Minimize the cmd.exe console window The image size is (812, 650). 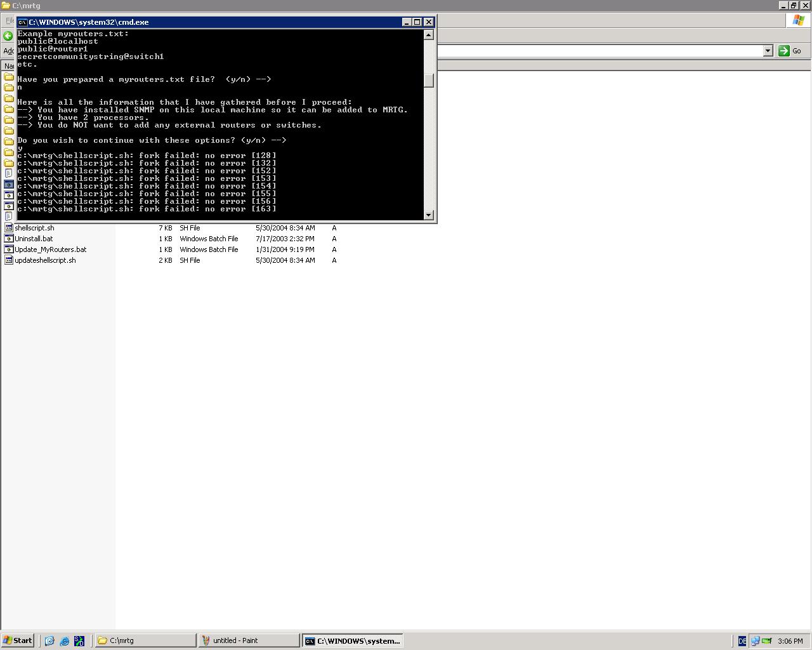point(407,22)
